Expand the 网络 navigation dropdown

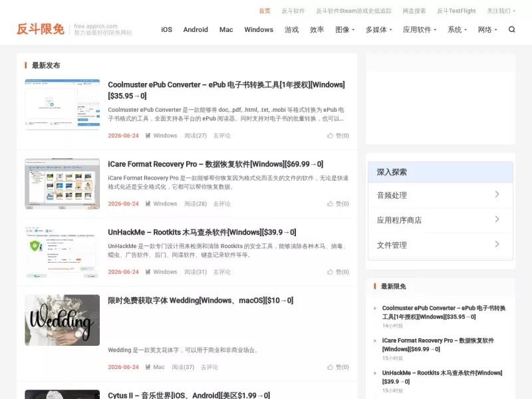[x=487, y=30]
